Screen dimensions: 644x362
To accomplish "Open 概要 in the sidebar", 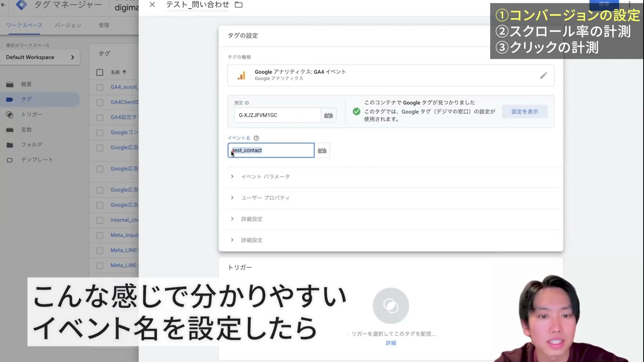I will [x=26, y=84].
